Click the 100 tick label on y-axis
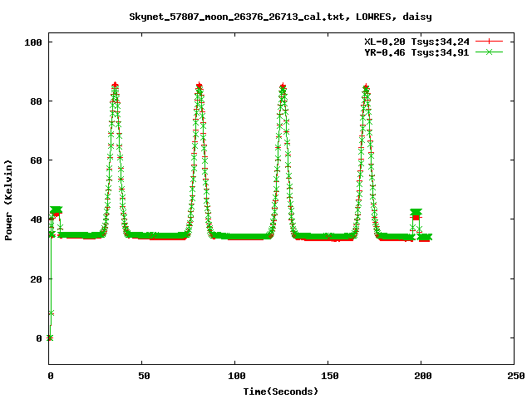The height and width of the screenshot is (399, 532). tap(33, 42)
